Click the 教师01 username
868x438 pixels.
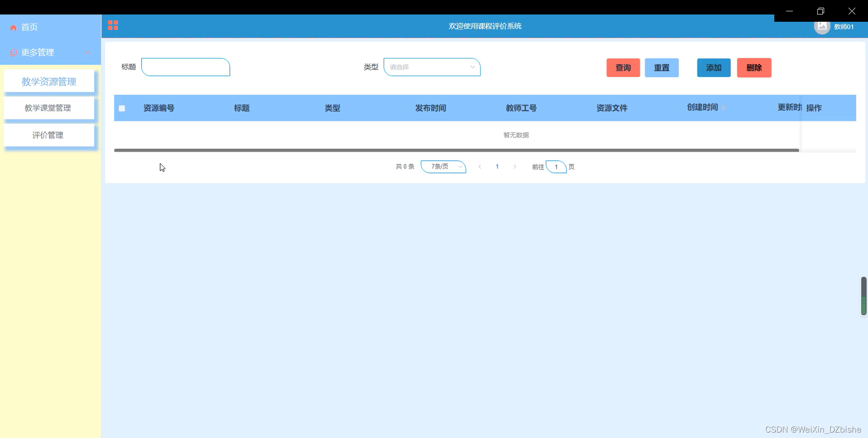click(x=844, y=27)
